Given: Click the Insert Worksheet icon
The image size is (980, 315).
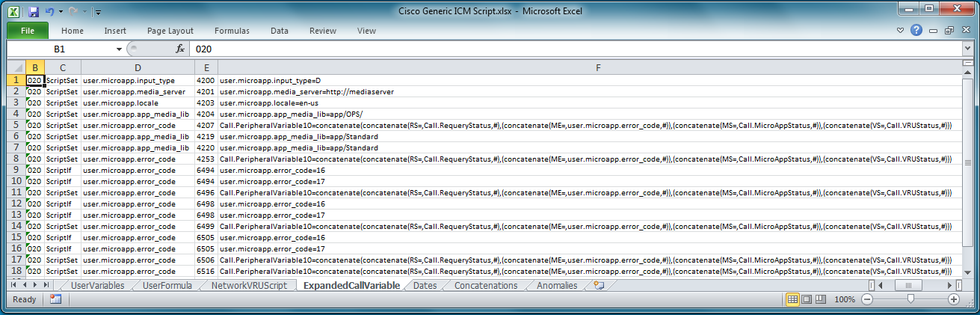Looking at the screenshot, I should (598, 285).
